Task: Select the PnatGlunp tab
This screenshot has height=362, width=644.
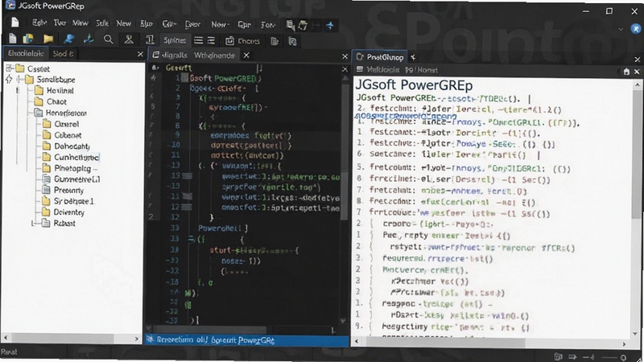Action: (380, 57)
